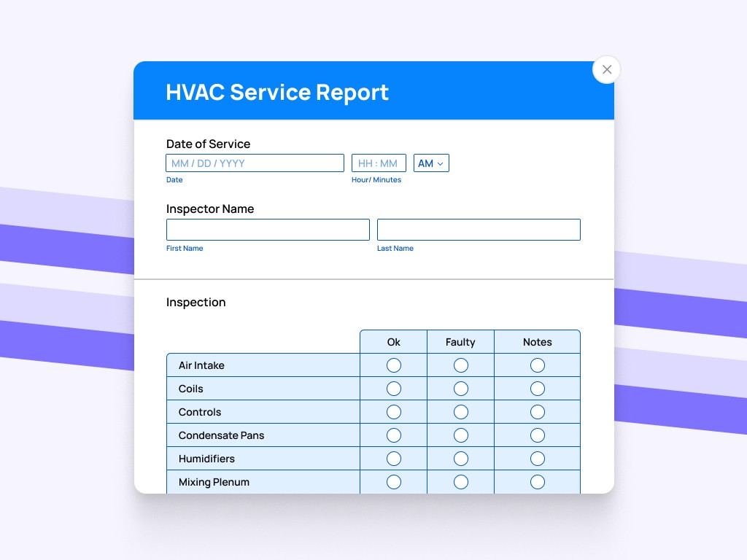Select Notes option for Air Intake

(x=538, y=365)
